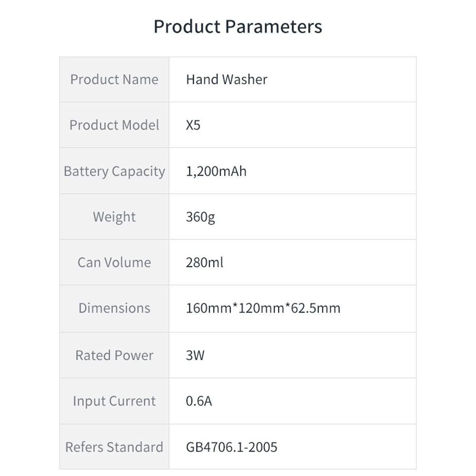Click the 160mm*120mm*62.5mm dimensions value
The width and height of the screenshot is (476, 476).
pyautogui.click(x=263, y=308)
